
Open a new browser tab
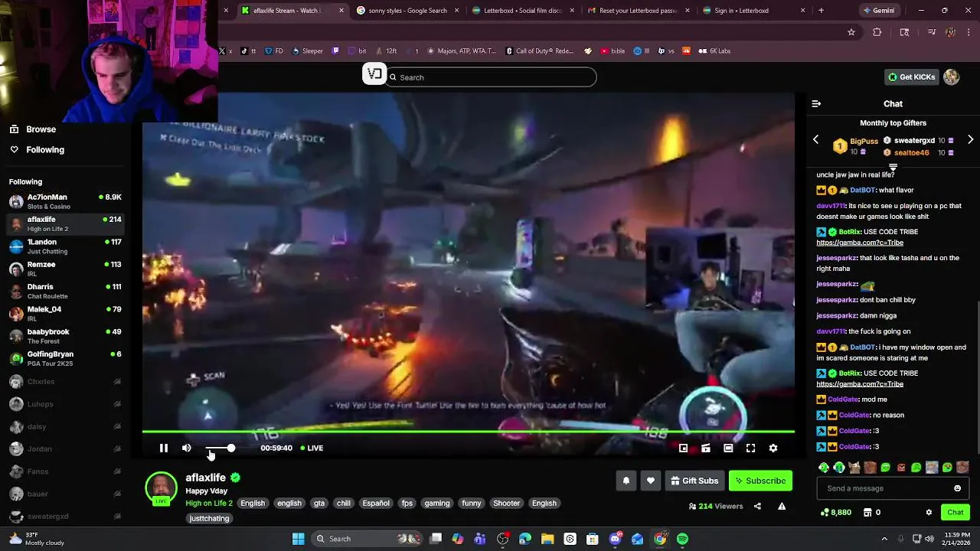click(821, 11)
